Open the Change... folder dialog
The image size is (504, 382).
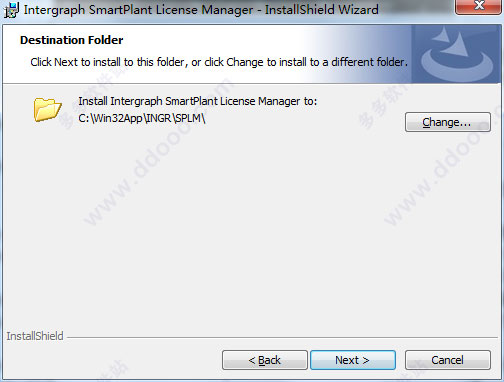tap(448, 122)
